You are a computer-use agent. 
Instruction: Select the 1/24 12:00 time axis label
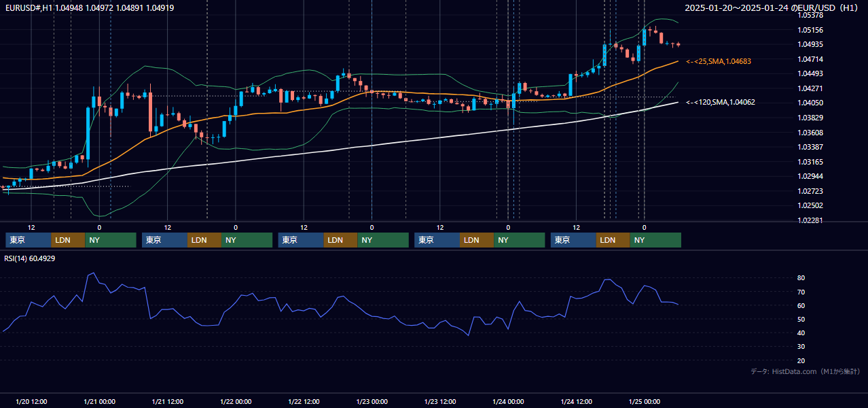coord(577,402)
